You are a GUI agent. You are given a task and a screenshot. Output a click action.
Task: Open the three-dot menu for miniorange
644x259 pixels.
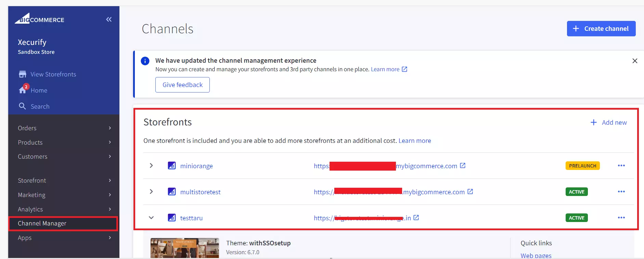point(621,165)
